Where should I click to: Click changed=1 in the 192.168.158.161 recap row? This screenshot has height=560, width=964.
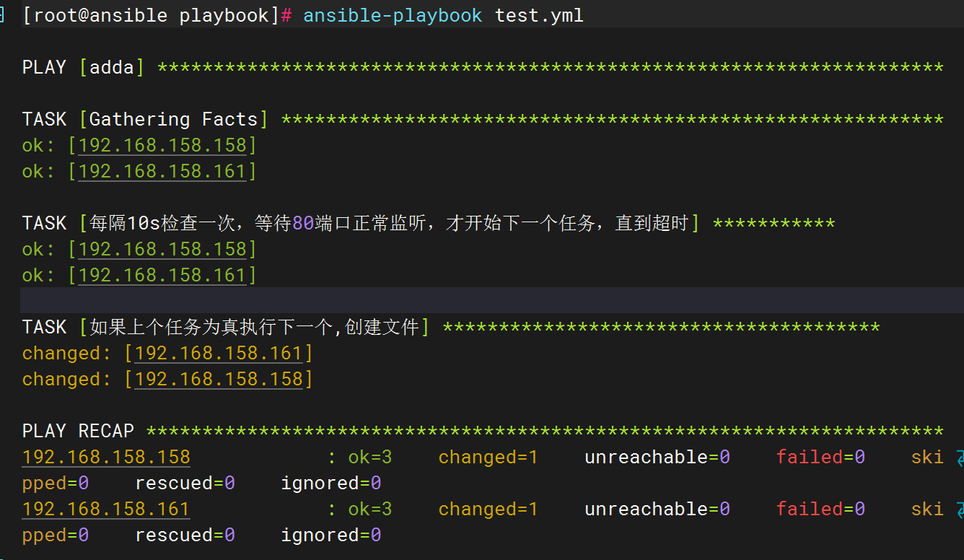coord(488,509)
